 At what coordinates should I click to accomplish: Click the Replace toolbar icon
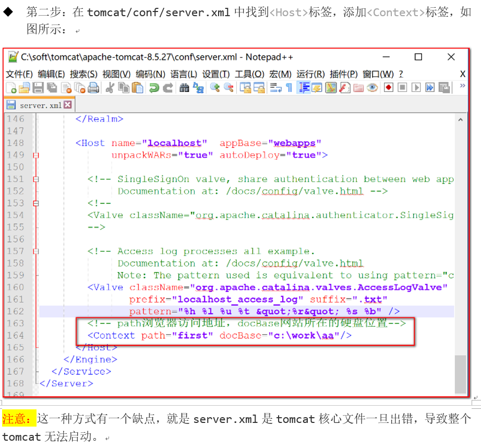[x=198, y=88]
